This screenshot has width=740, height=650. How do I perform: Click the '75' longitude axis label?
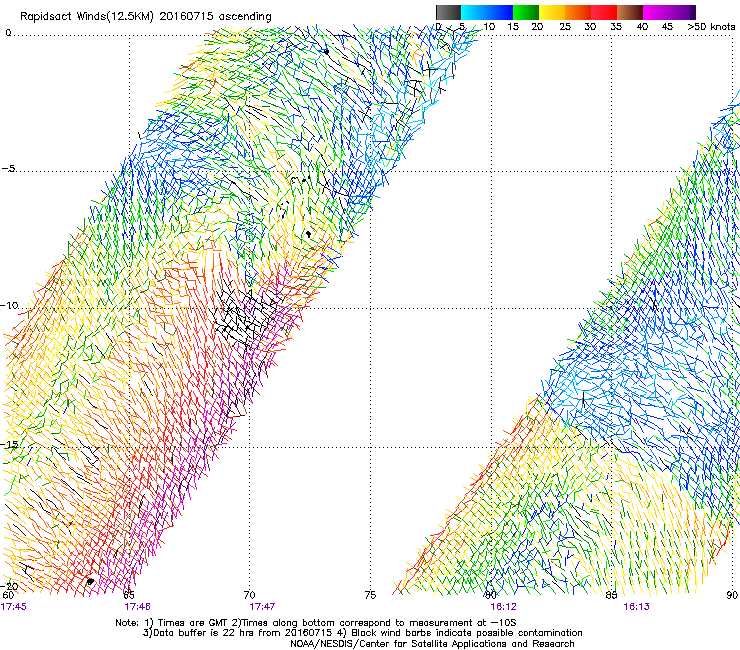coord(370,595)
